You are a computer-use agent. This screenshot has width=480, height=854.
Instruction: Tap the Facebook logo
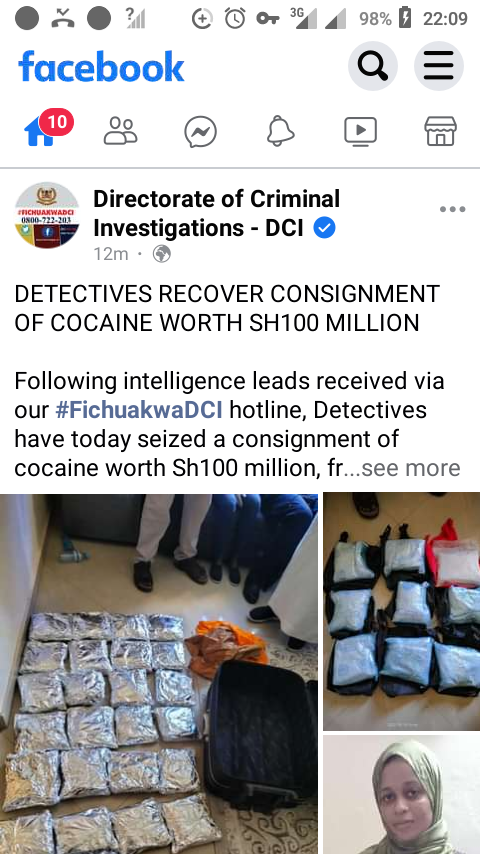click(x=101, y=67)
